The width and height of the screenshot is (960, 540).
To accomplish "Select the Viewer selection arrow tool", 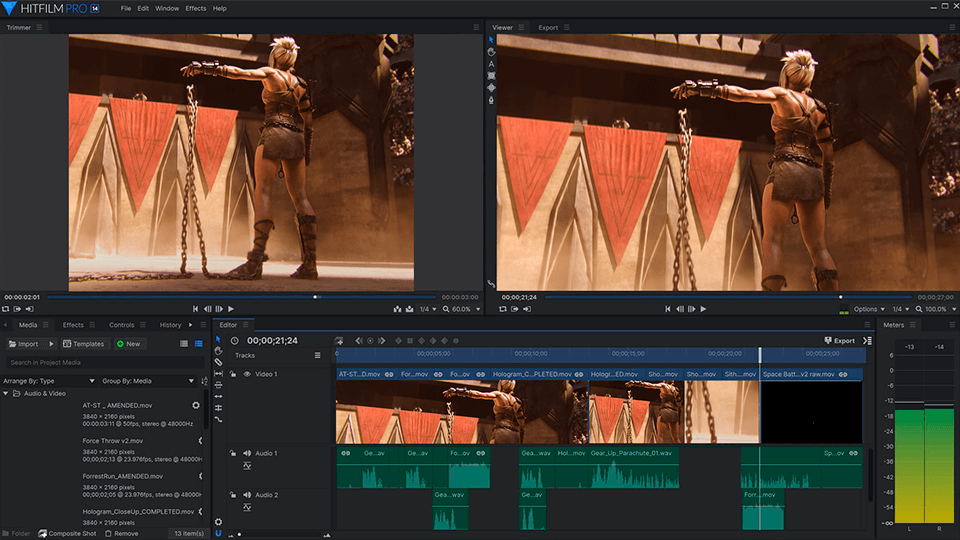I will [491, 40].
